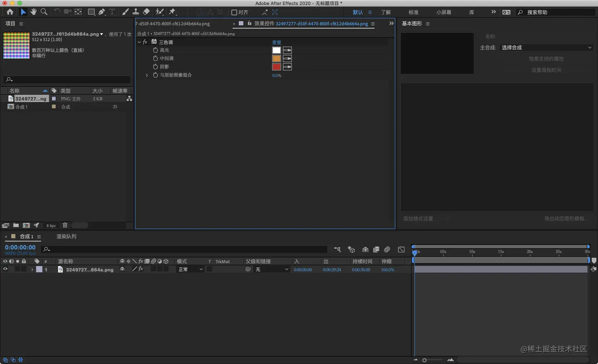Click the new composition icon in Project panel
The image size is (598, 364).
[26, 225]
